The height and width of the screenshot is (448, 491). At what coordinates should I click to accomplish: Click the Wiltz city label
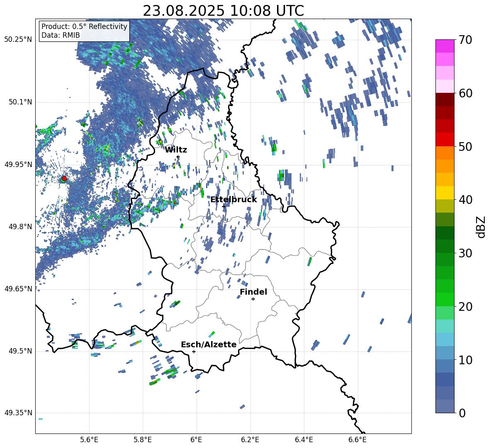pyautogui.click(x=176, y=150)
